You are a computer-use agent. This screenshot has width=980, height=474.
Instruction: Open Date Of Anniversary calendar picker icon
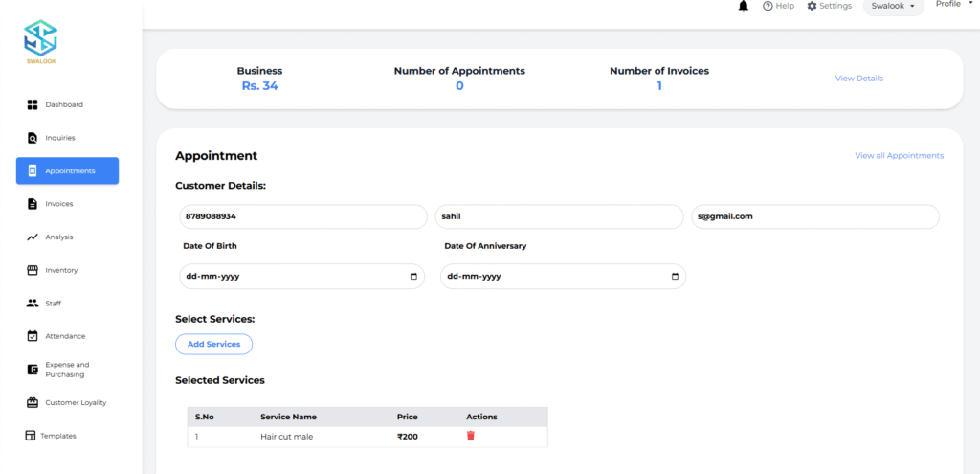pyautogui.click(x=675, y=277)
